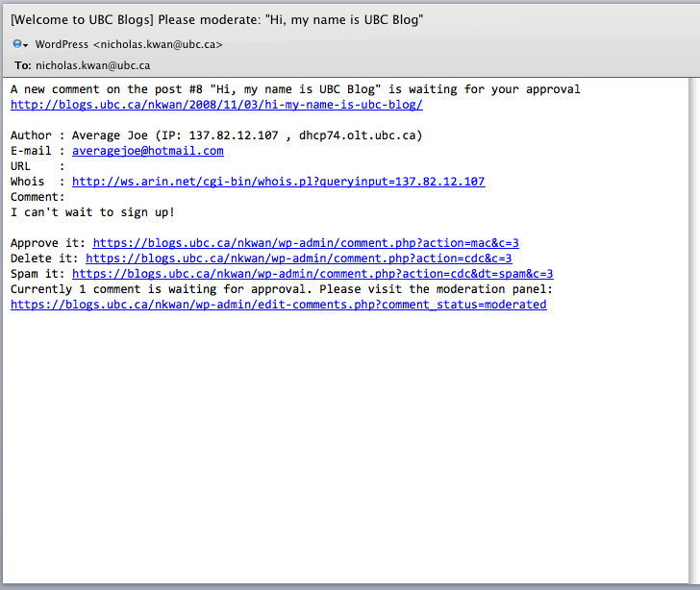Click the sender address nicholas.kwan@ubc.ca in From line
The height and width of the screenshot is (590, 700).
(158, 44)
